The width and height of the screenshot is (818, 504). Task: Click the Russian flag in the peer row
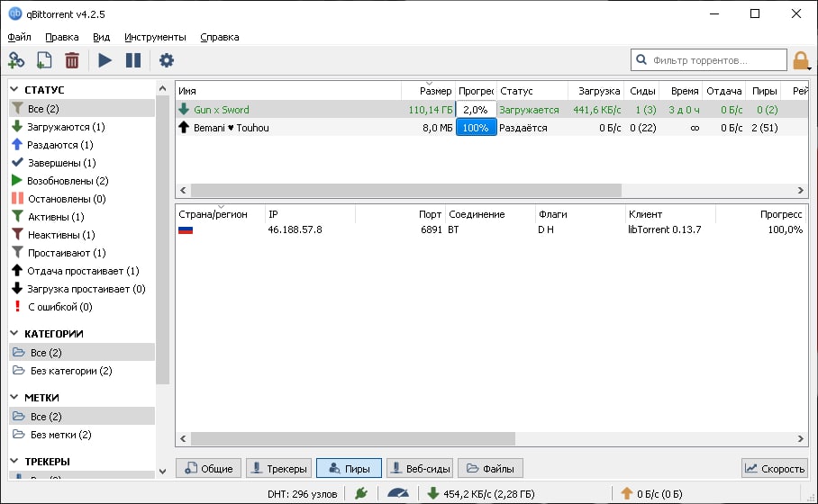tap(186, 229)
